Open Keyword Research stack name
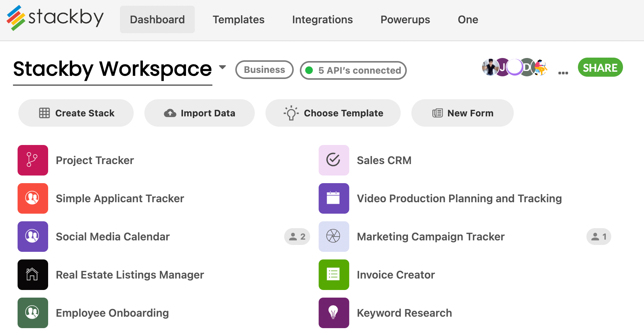This screenshot has width=644, height=335. coord(405,313)
